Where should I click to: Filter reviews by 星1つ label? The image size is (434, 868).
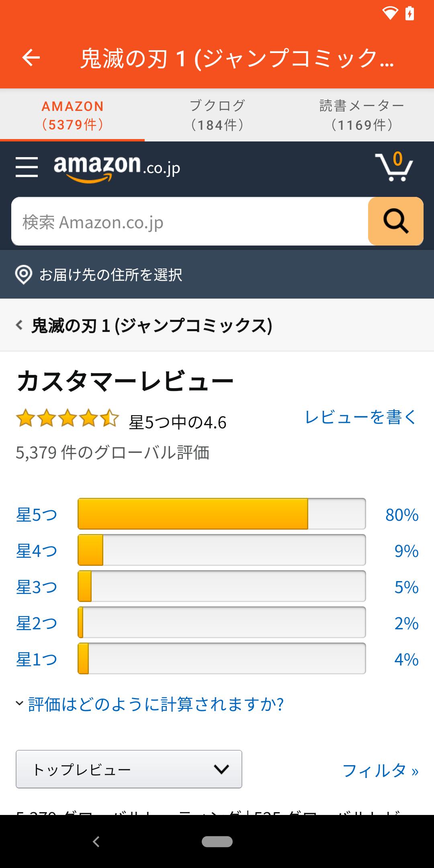click(36, 659)
